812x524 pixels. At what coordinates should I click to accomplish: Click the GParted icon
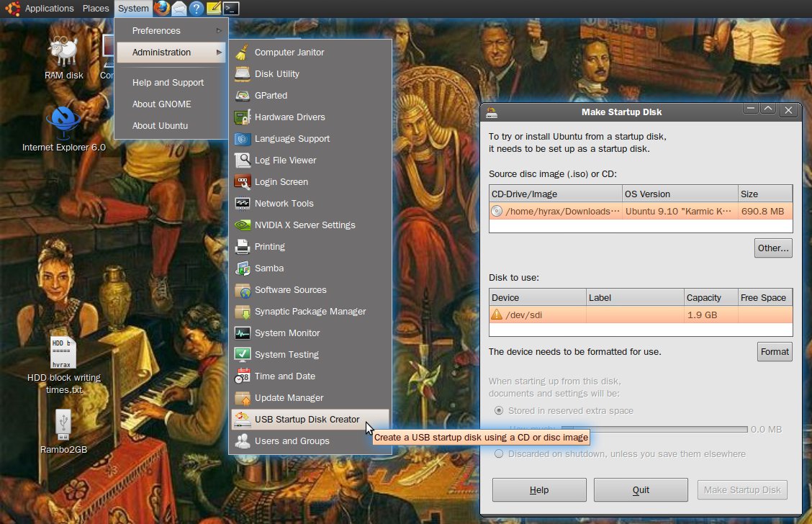coord(242,95)
